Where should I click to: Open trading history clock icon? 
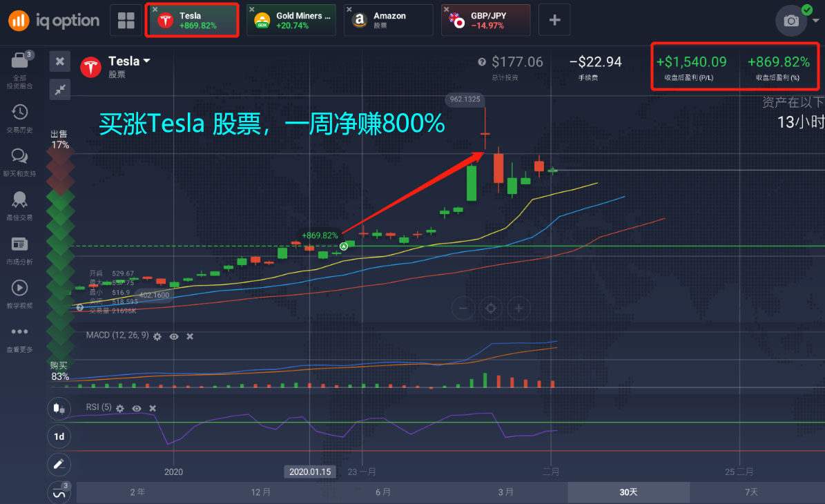(19, 112)
